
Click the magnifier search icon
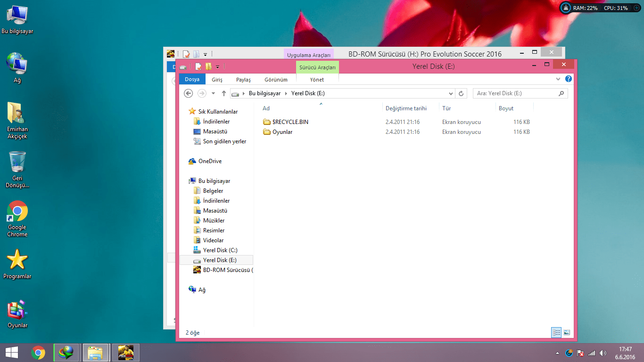561,93
